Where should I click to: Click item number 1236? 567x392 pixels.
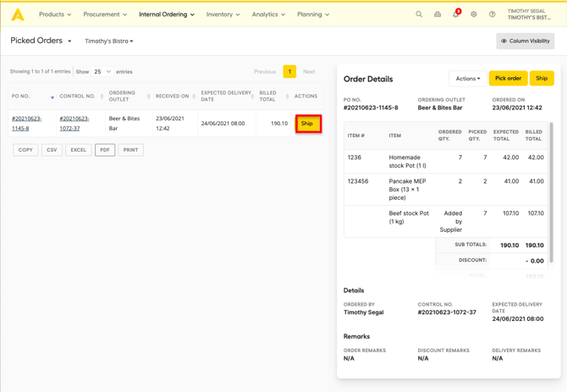tap(355, 157)
